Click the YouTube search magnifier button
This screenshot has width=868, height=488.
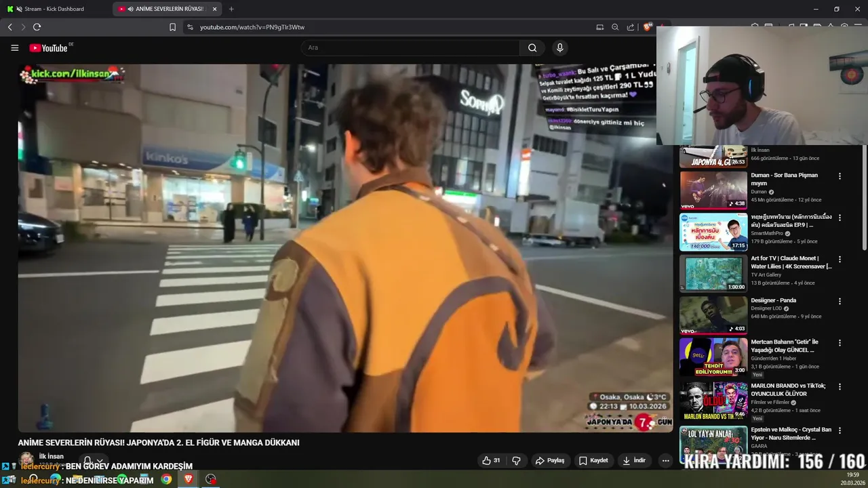(x=532, y=47)
